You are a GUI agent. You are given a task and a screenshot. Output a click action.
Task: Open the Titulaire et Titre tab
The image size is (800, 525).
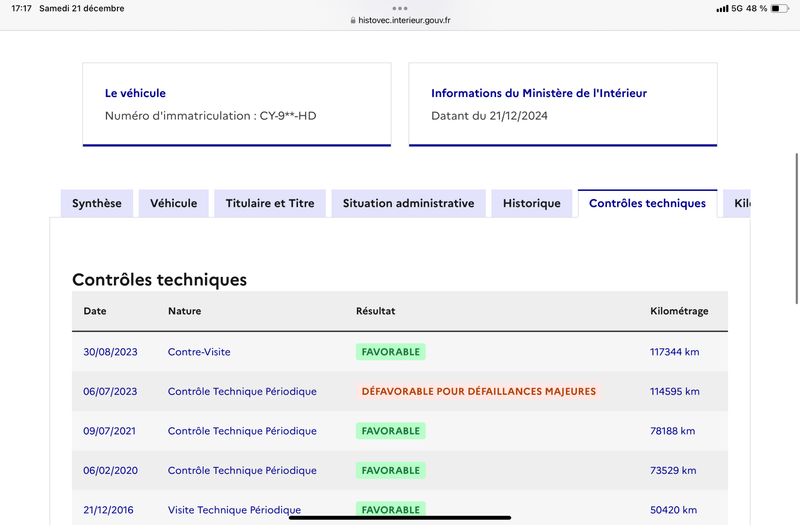[270, 203]
